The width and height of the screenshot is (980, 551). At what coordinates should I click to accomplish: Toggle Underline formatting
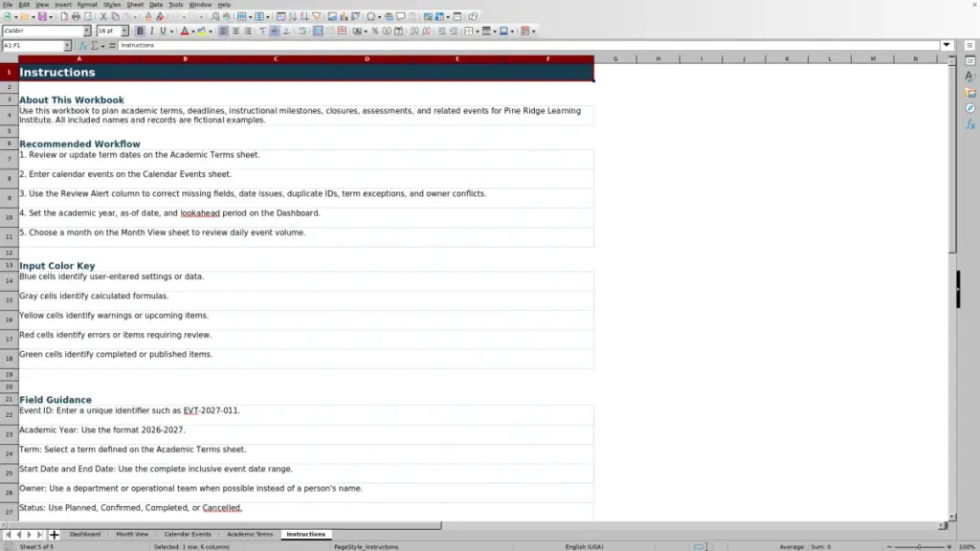(x=163, y=31)
